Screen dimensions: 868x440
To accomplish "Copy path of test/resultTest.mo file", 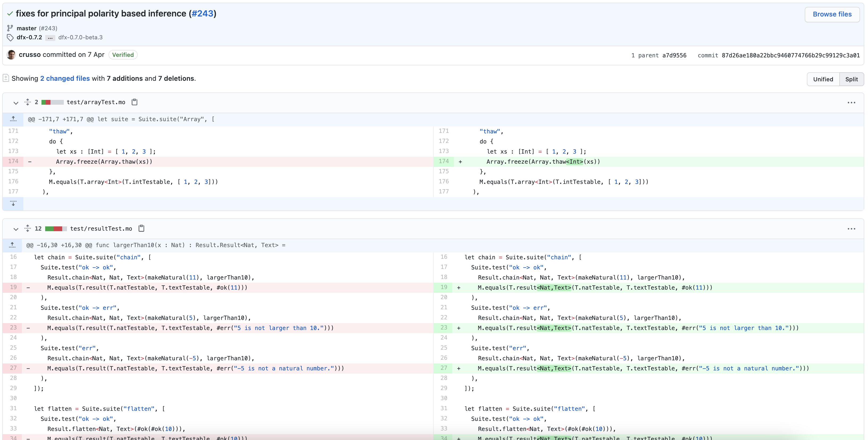I will coord(141,229).
